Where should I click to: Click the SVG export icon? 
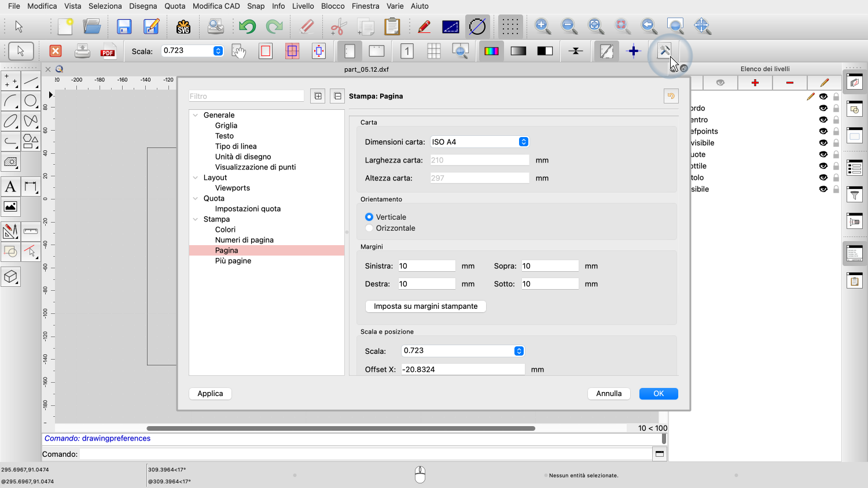pyautogui.click(x=183, y=27)
